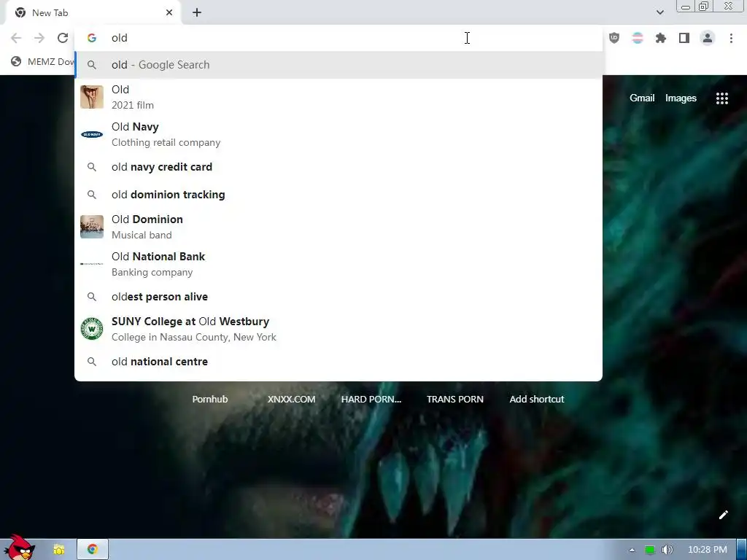Open the Extensions puzzle-piece menu

(x=661, y=38)
